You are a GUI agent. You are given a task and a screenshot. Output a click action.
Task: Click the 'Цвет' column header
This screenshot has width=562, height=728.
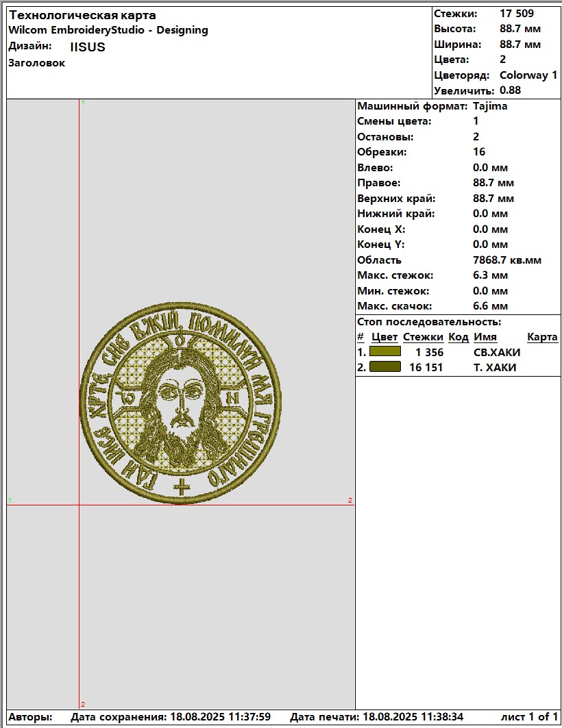click(384, 337)
